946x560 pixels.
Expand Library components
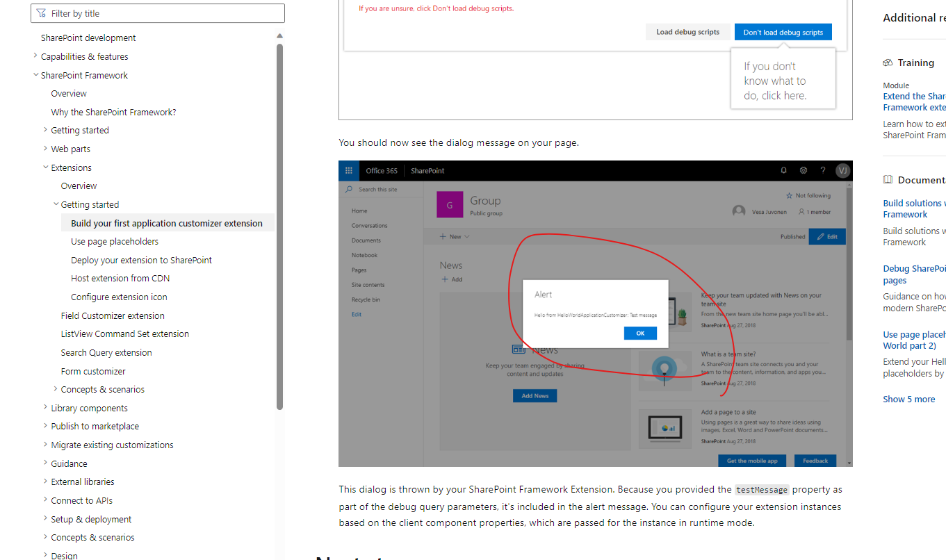(46, 408)
